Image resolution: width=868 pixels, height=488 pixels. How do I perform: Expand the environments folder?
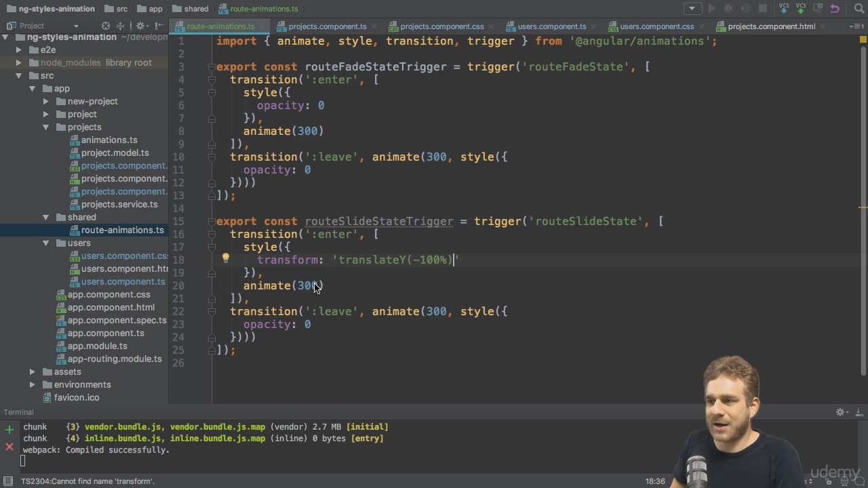pos(33,384)
